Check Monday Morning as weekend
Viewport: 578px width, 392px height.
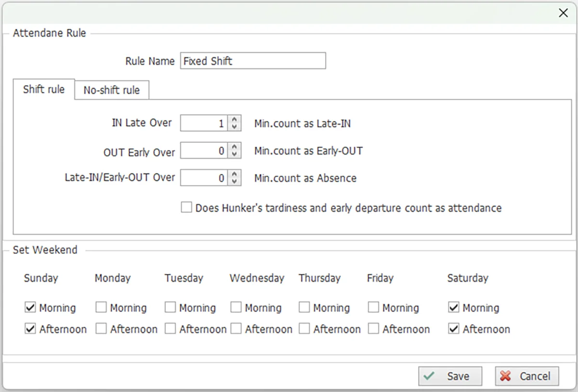point(101,307)
